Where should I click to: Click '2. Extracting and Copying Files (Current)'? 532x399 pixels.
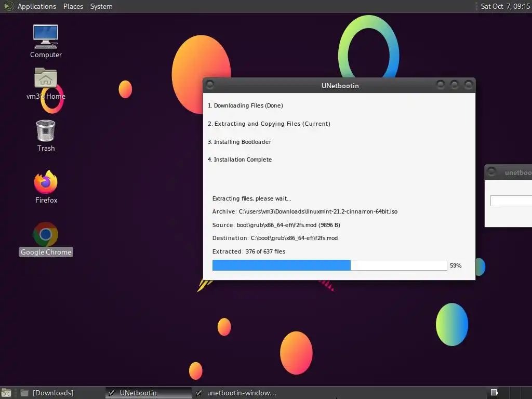pos(269,124)
